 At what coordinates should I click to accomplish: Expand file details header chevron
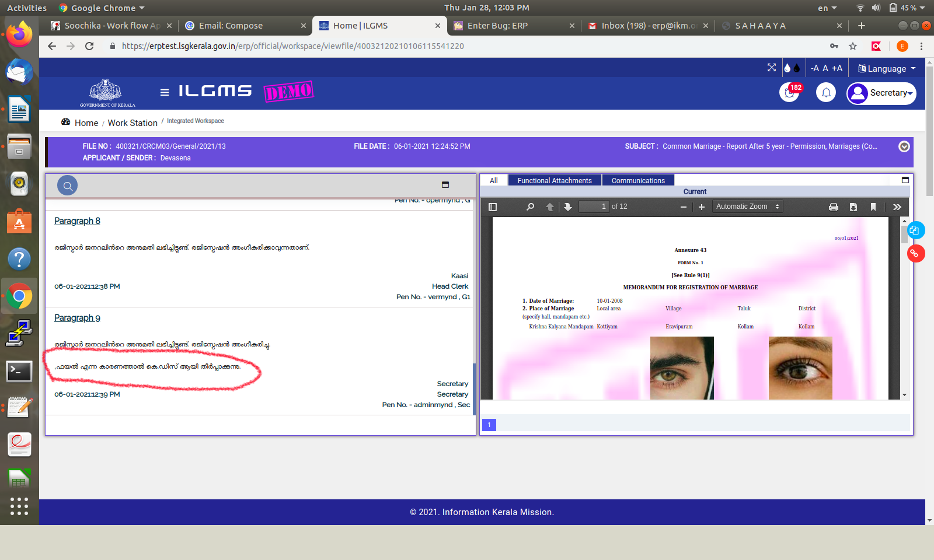pos(904,146)
